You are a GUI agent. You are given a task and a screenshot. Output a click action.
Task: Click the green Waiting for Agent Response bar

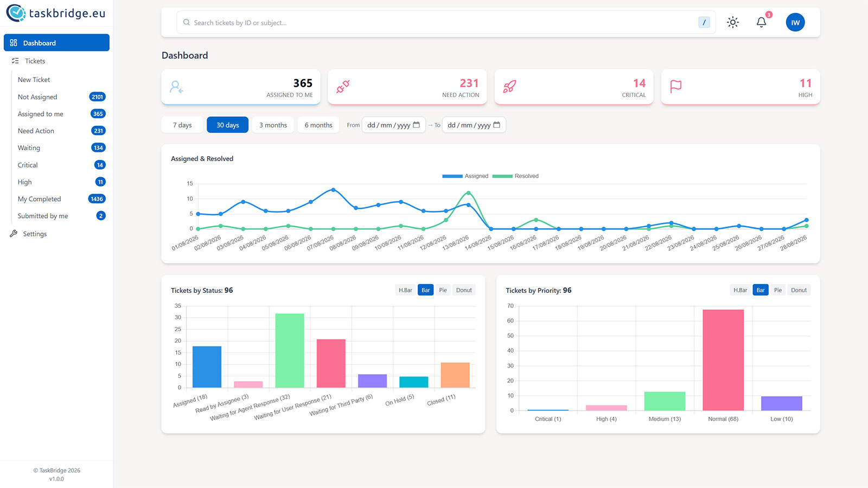pyautogui.click(x=290, y=350)
